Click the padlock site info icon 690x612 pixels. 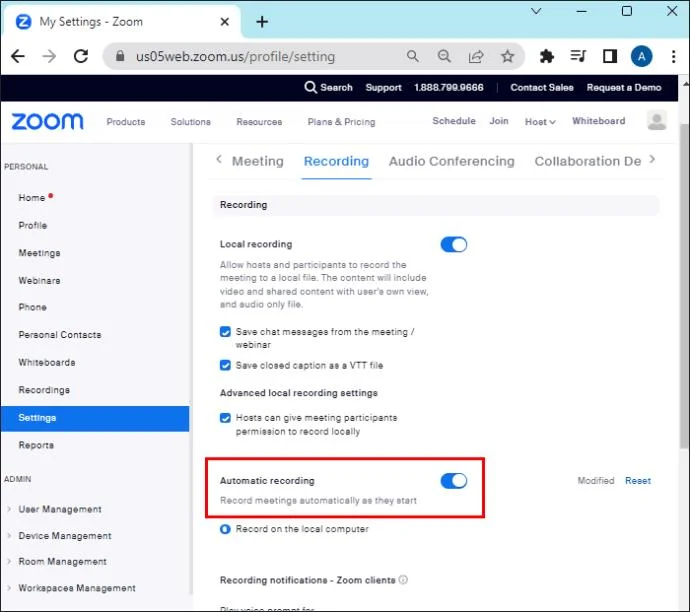[120, 56]
